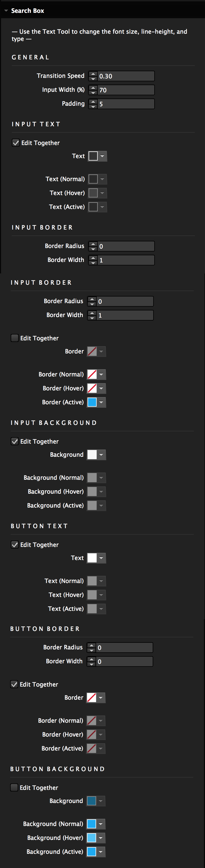Image resolution: width=205 pixels, height=868 pixels.
Task: Uncheck Edit Together under Input Text
Action: (15, 143)
